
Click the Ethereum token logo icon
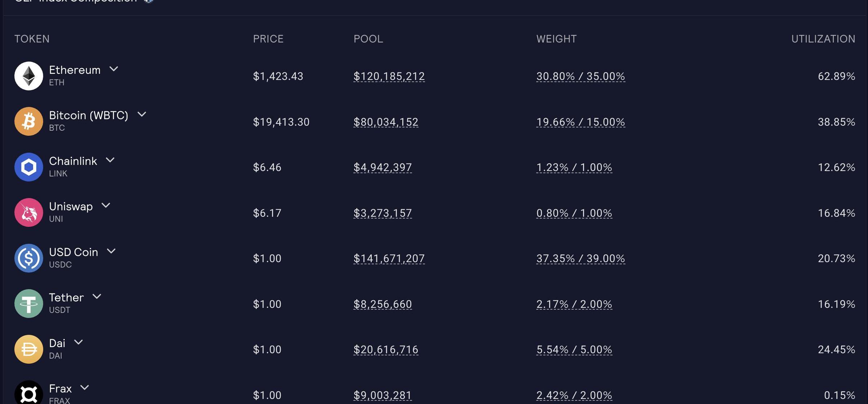[29, 76]
